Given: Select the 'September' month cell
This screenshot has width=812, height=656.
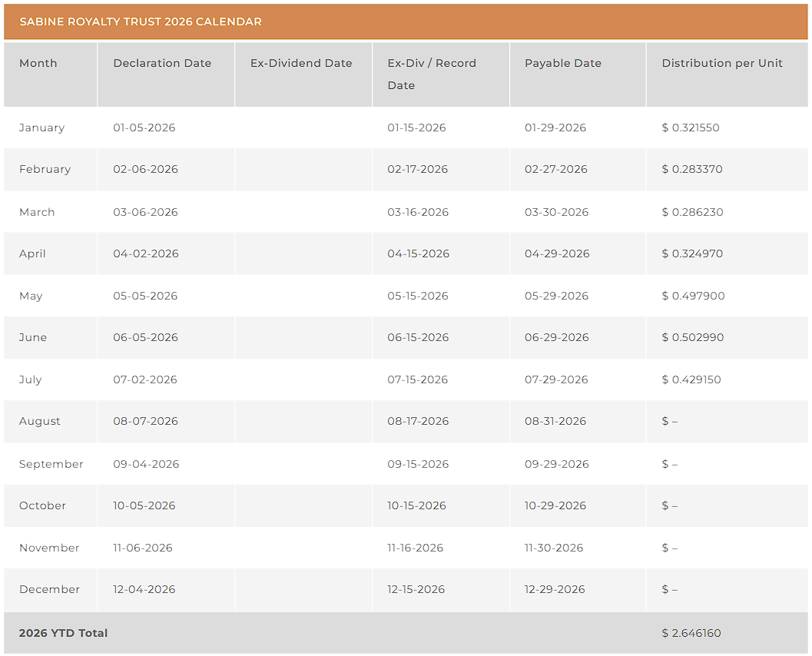Looking at the screenshot, I should [51, 465].
